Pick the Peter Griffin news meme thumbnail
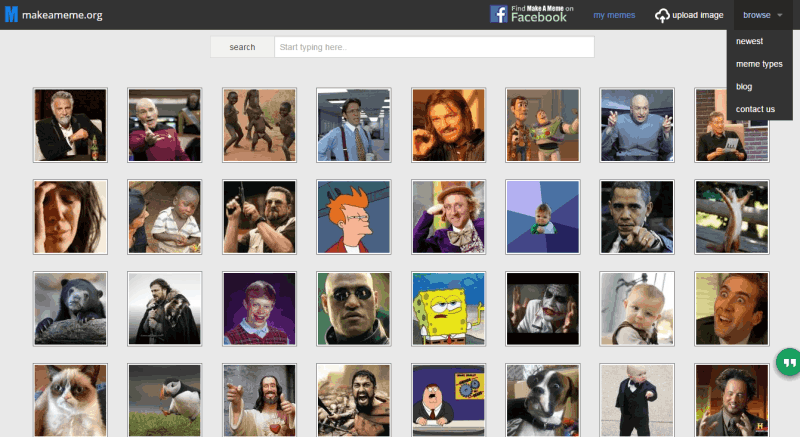Screen dimensions: 800x437 [448, 400]
